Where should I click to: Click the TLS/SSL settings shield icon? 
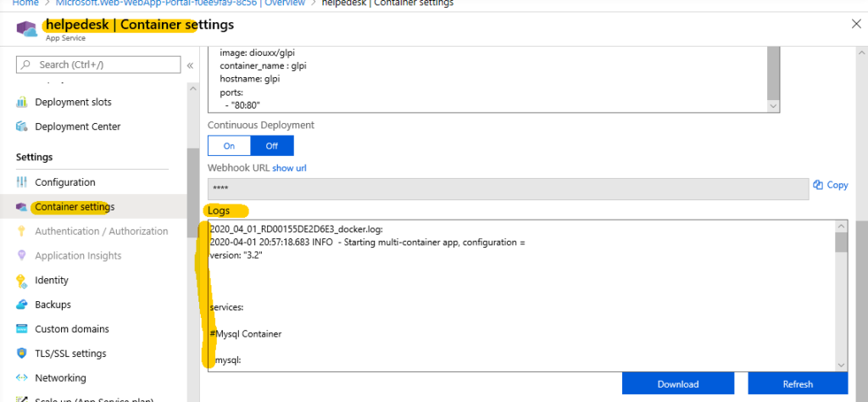[x=22, y=354]
